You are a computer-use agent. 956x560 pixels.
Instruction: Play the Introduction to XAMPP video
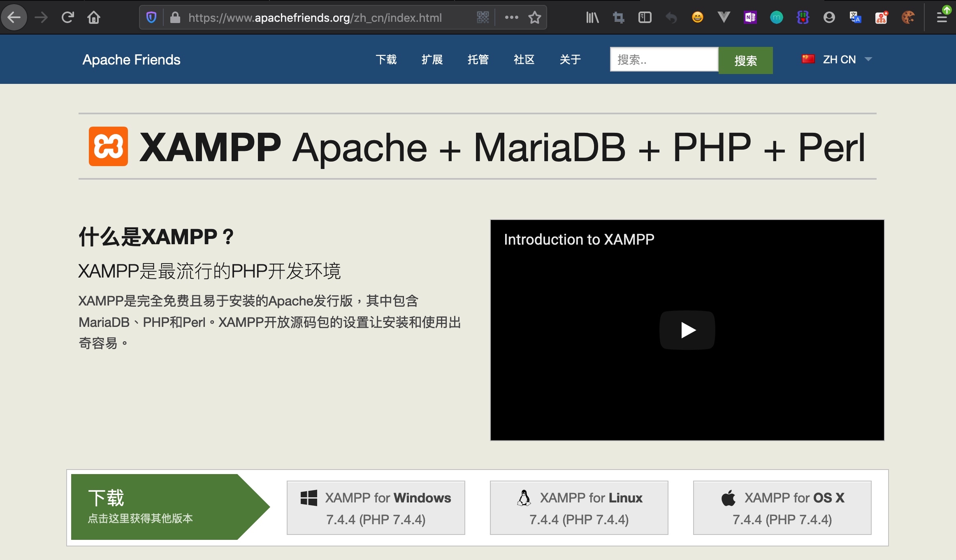(x=687, y=330)
